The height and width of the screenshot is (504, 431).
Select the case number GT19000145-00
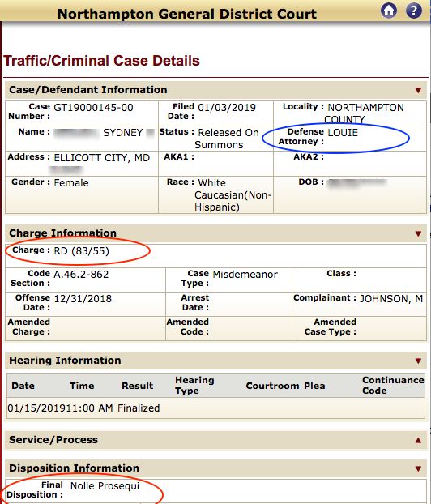(93, 107)
